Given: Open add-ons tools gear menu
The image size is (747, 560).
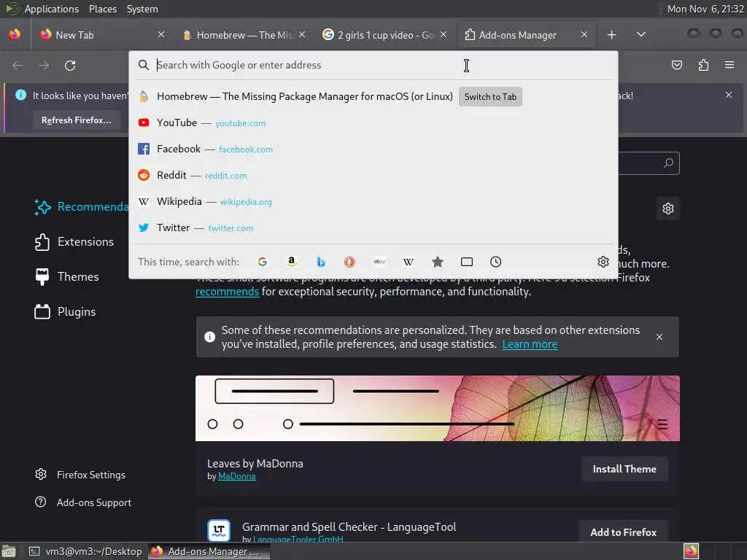Looking at the screenshot, I should point(668,209).
